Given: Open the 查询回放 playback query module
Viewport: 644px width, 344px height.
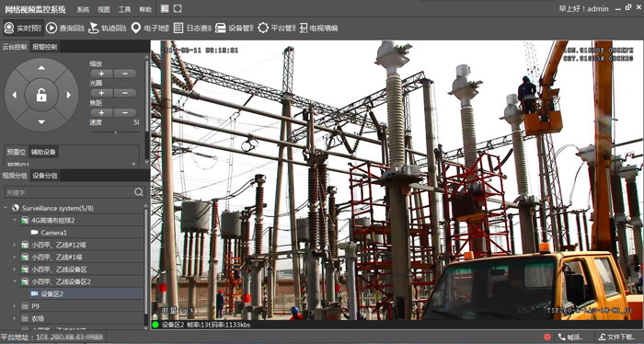Looking at the screenshot, I should 65,28.
